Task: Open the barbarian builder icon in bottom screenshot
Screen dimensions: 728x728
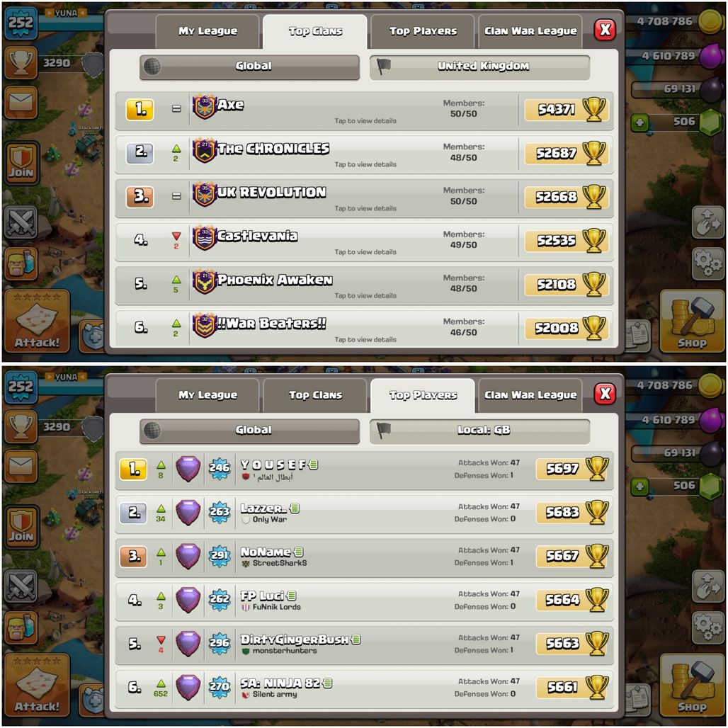Action: (21, 627)
